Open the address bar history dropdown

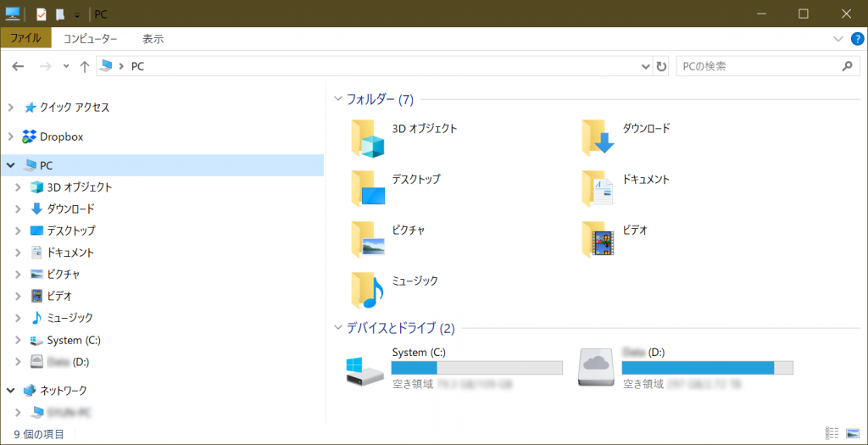pos(646,66)
